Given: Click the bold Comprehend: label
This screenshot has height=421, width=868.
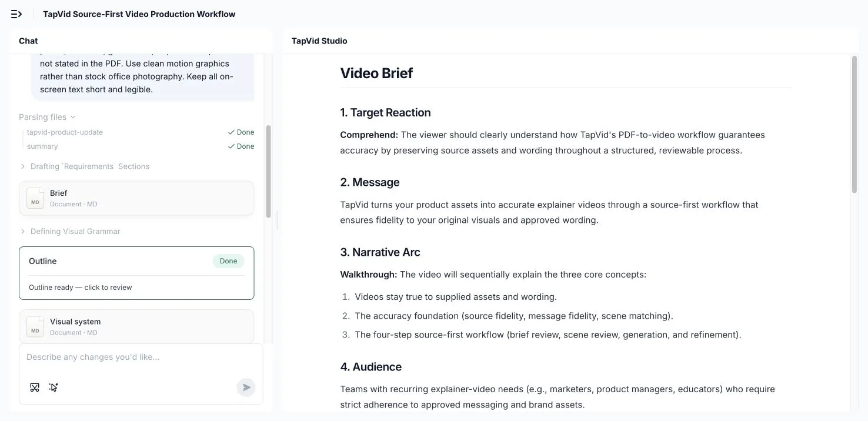Looking at the screenshot, I should point(369,135).
